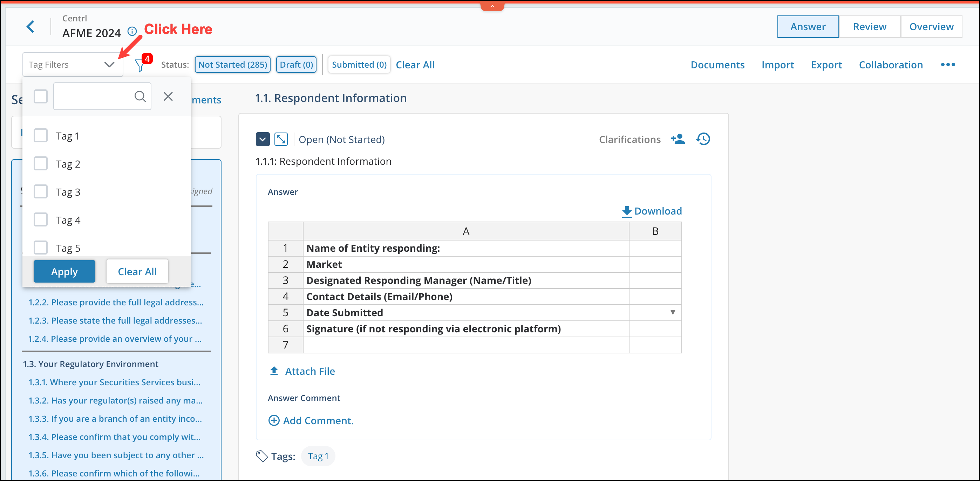Check the Tag 3 checkbox
The image size is (980, 481).
[x=40, y=191]
